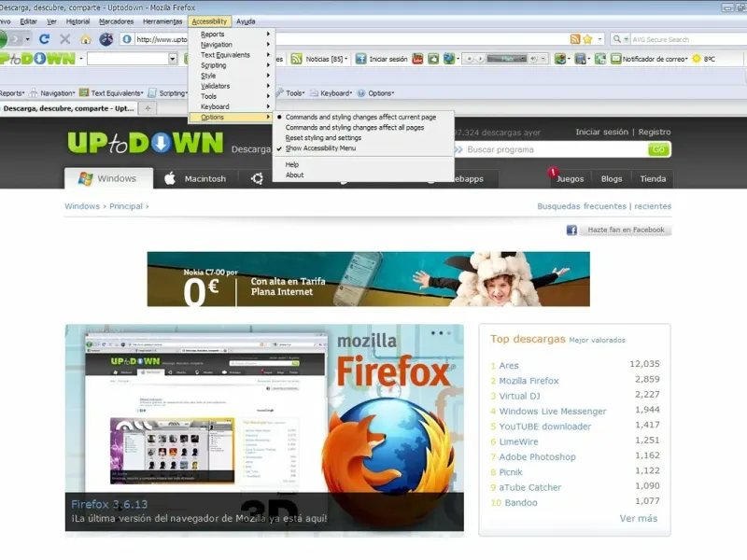Click the sun weather icon
The image size is (747, 560).
click(697, 59)
